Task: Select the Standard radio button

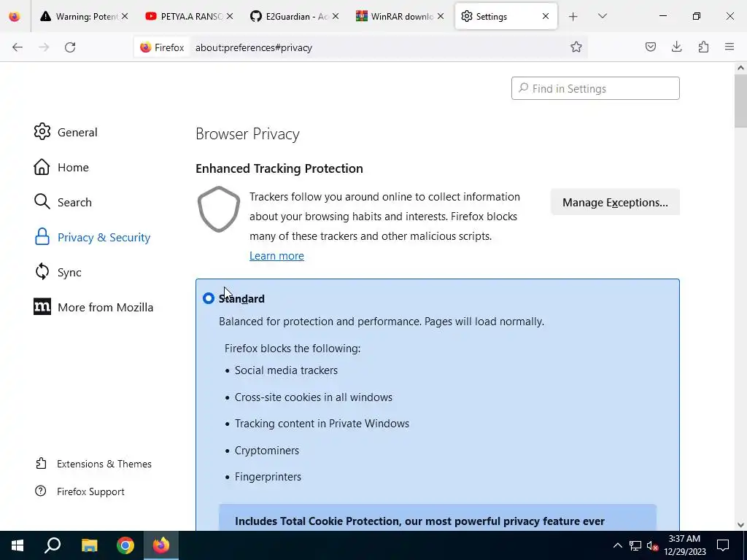Action: [x=208, y=298]
